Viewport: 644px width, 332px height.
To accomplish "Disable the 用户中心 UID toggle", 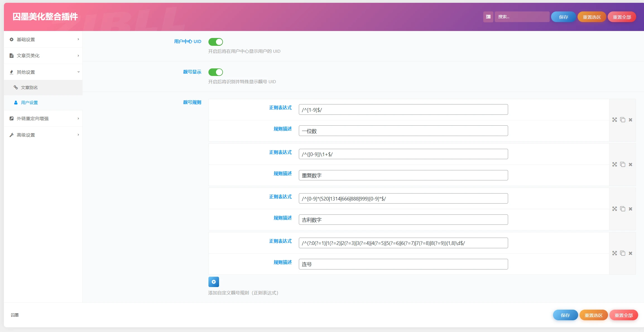I will (x=216, y=41).
